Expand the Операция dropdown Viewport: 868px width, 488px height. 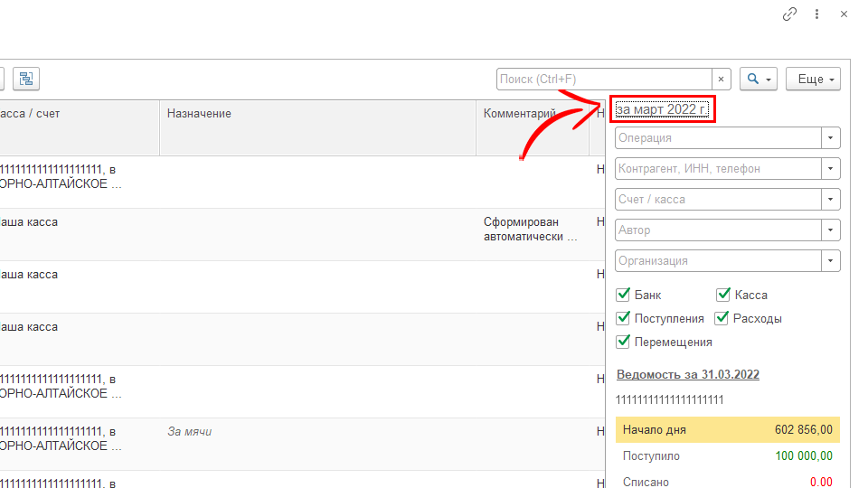(830, 138)
